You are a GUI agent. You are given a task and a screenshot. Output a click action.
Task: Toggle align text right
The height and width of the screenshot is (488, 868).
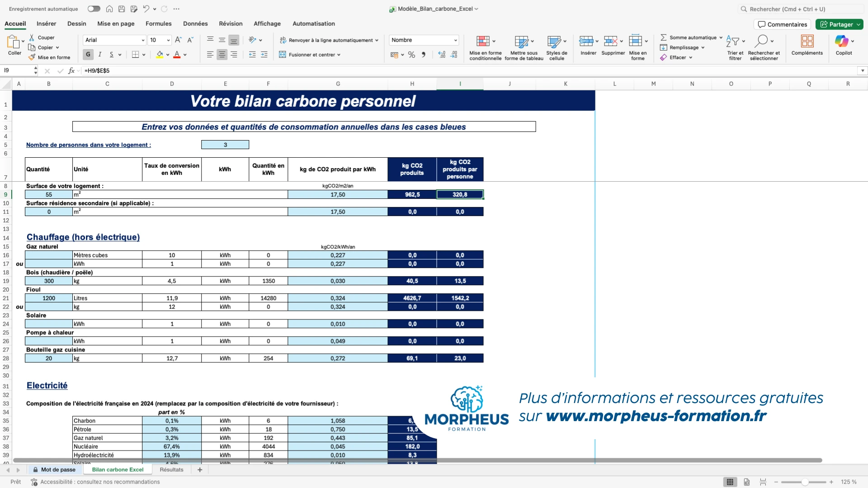[234, 55]
